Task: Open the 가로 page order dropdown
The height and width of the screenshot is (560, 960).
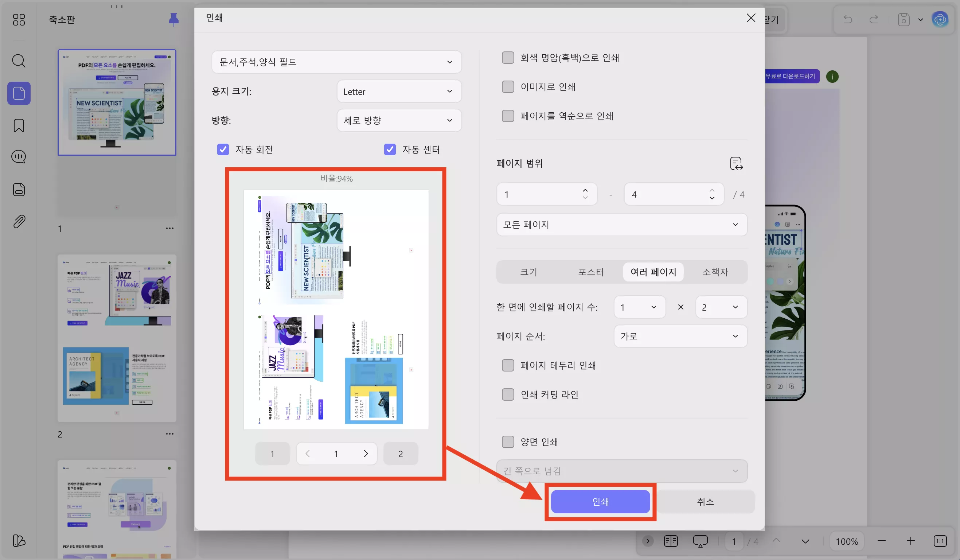Action: coord(680,336)
